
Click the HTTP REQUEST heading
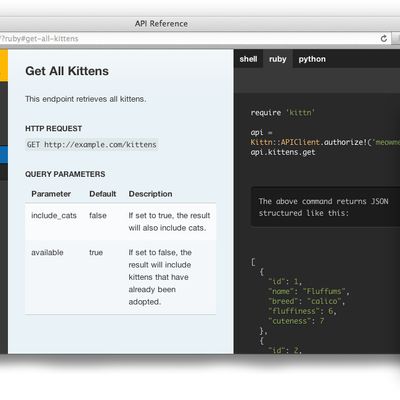[x=53, y=129]
